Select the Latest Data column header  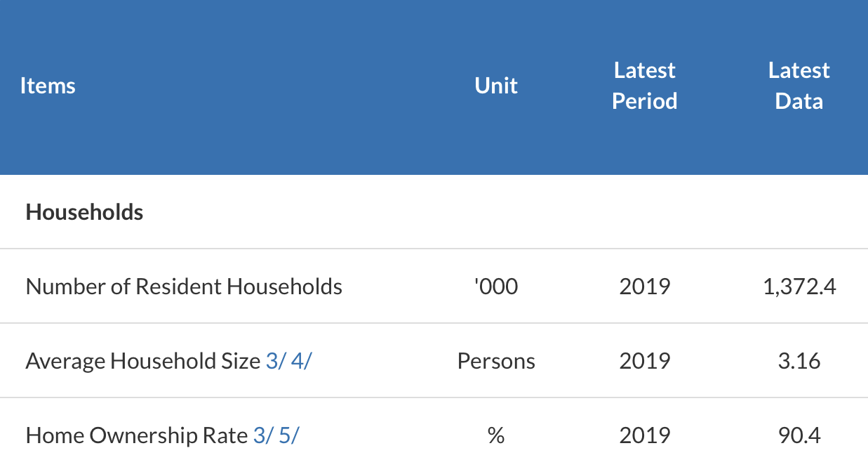click(x=799, y=86)
